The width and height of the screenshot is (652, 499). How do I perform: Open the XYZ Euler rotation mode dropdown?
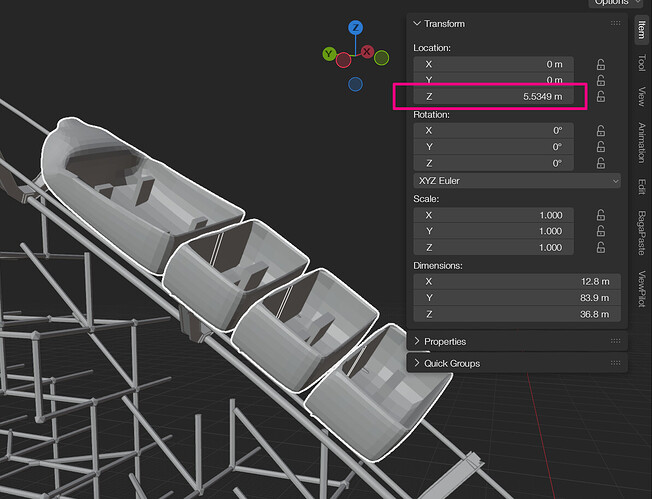[517, 181]
